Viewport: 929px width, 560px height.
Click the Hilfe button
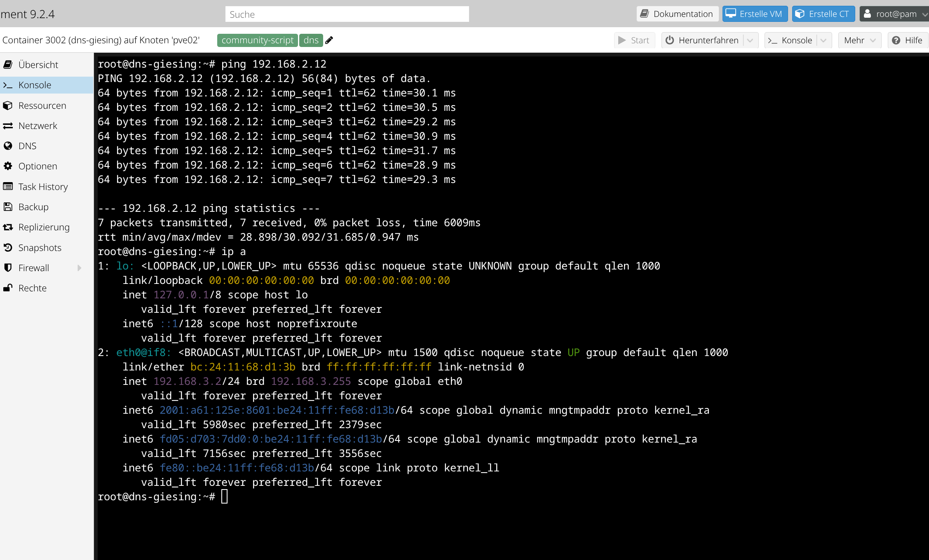908,40
